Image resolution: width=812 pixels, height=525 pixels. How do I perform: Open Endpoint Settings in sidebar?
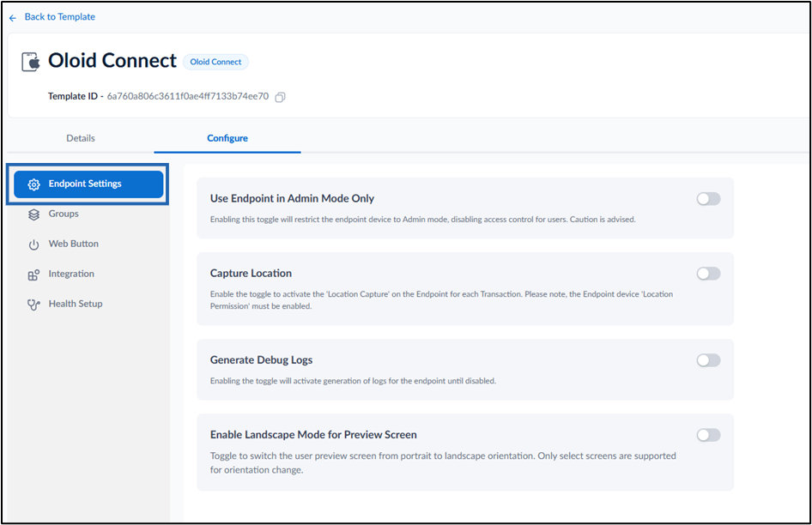tap(88, 184)
